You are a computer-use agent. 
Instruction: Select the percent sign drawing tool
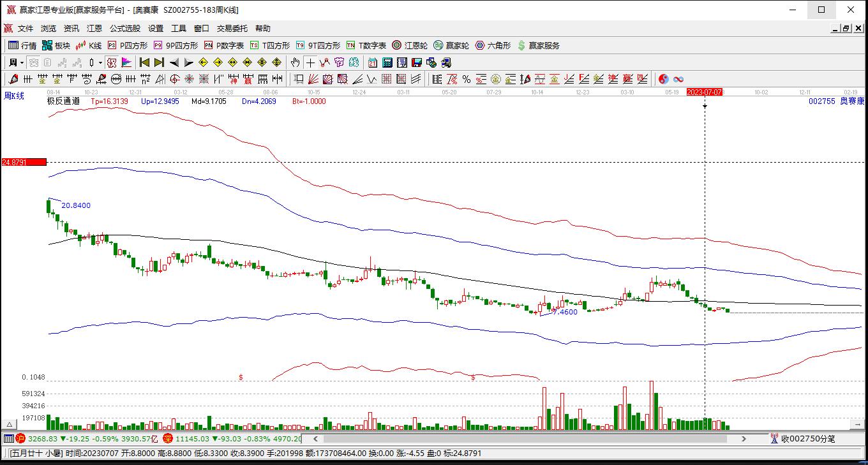[467, 79]
